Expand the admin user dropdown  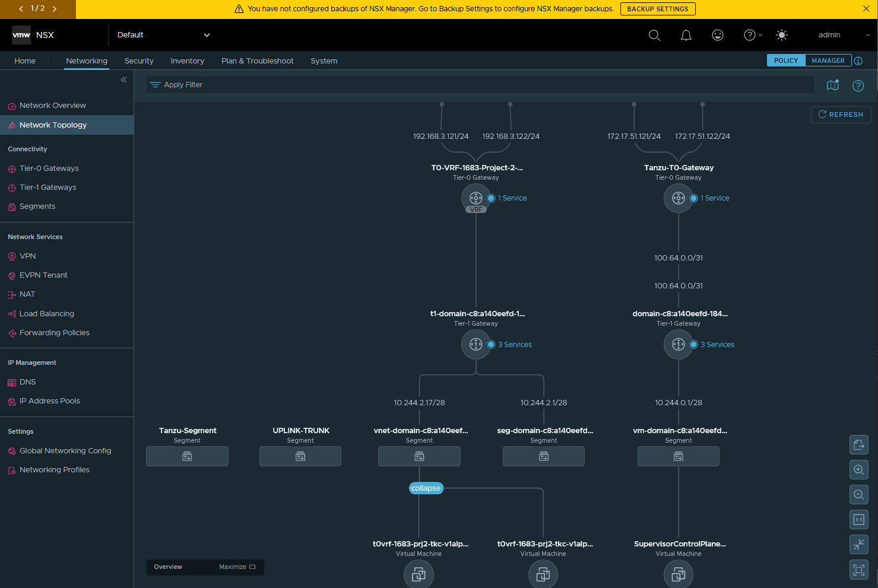(844, 35)
